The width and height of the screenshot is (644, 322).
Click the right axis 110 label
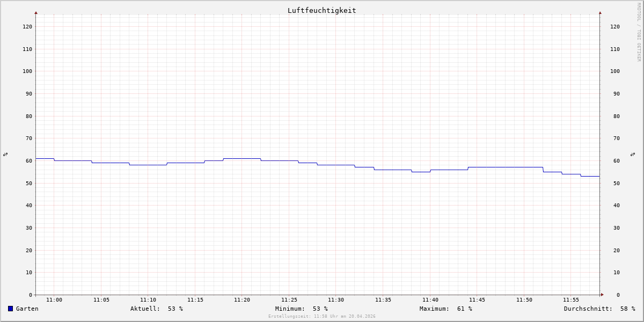[x=615, y=49]
